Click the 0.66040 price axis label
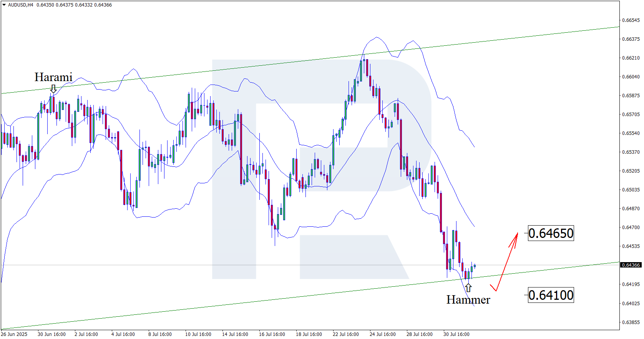 tap(631, 77)
